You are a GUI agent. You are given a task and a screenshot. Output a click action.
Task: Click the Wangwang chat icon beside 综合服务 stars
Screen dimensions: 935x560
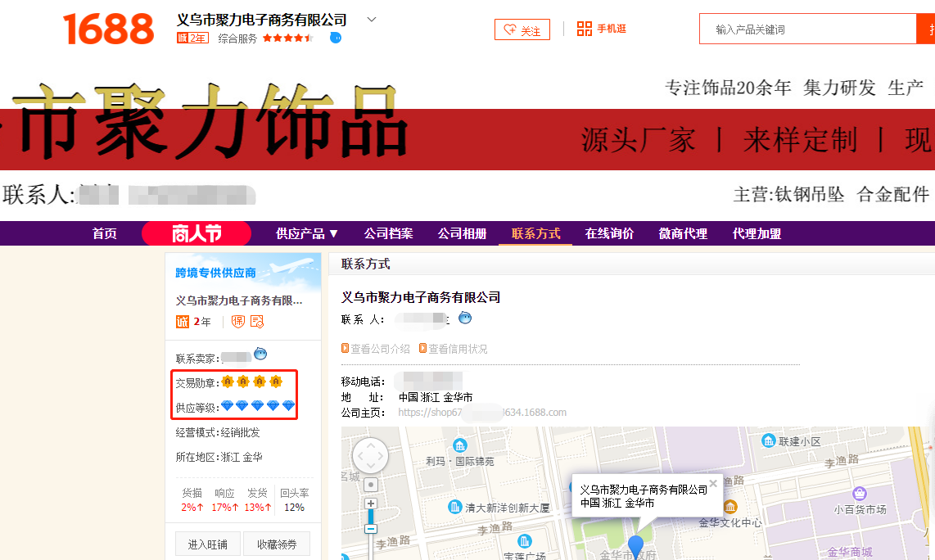click(x=336, y=38)
